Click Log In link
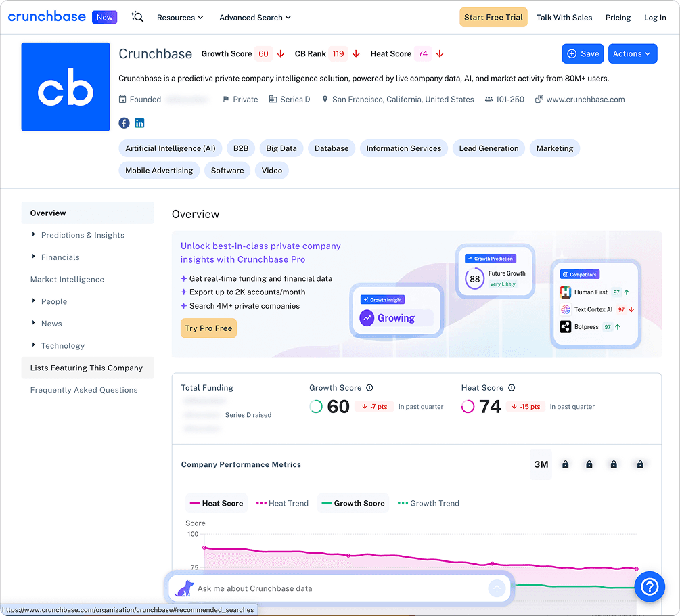The width and height of the screenshot is (680, 616). [655, 18]
